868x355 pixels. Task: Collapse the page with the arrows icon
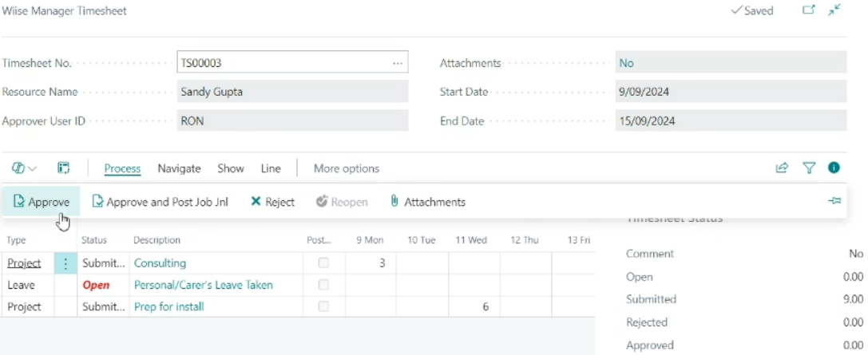[834, 10]
